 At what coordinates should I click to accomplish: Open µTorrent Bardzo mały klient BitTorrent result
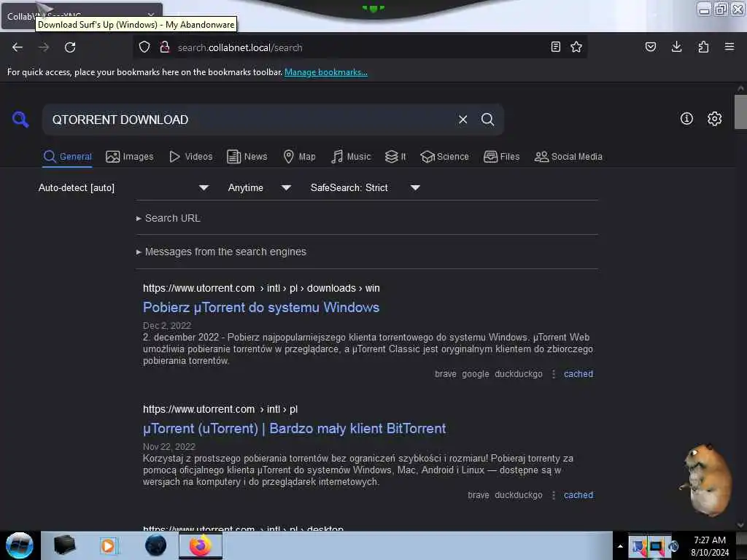click(x=295, y=428)
